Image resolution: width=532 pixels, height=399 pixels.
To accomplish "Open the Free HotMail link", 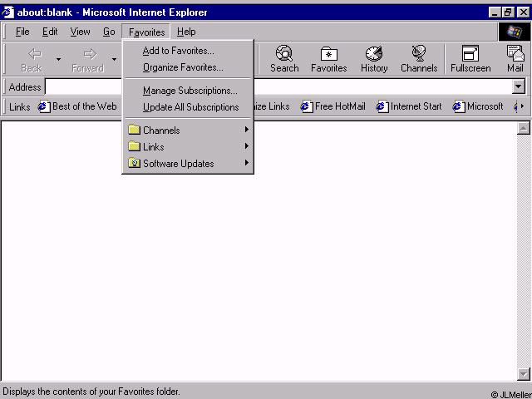I will 332,106.
